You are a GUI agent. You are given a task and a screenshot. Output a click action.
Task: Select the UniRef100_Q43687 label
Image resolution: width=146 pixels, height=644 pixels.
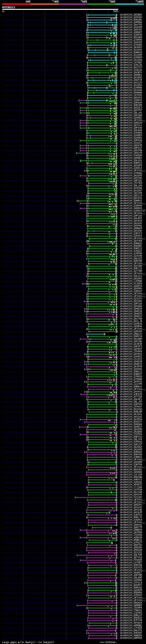point(131,48)
